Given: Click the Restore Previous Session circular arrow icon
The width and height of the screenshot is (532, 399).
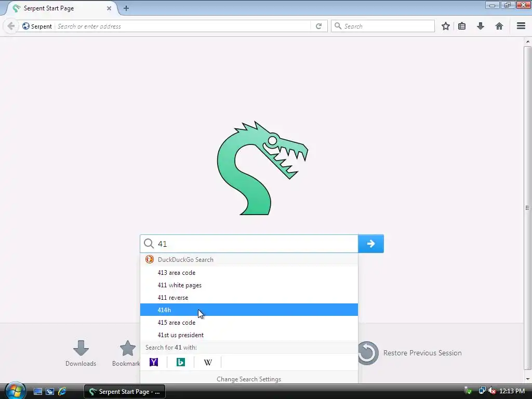Looking at the screenshot, I should (x=368, y=353).
